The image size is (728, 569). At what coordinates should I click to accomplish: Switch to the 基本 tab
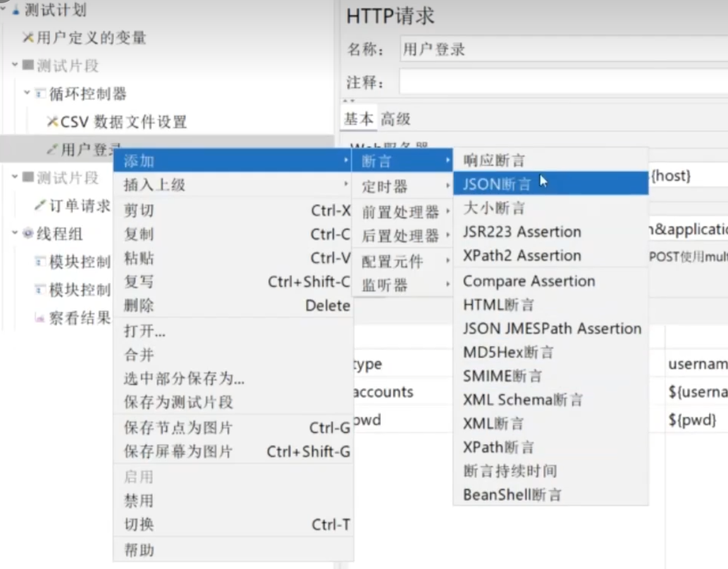[x=359, y=119]
